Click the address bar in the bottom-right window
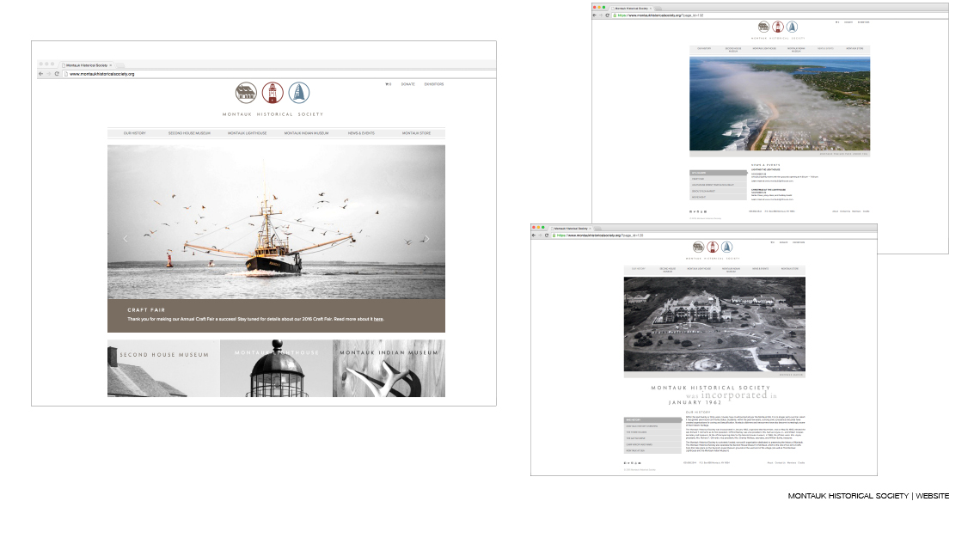980x538 pixels. click(x=714, y=235)
